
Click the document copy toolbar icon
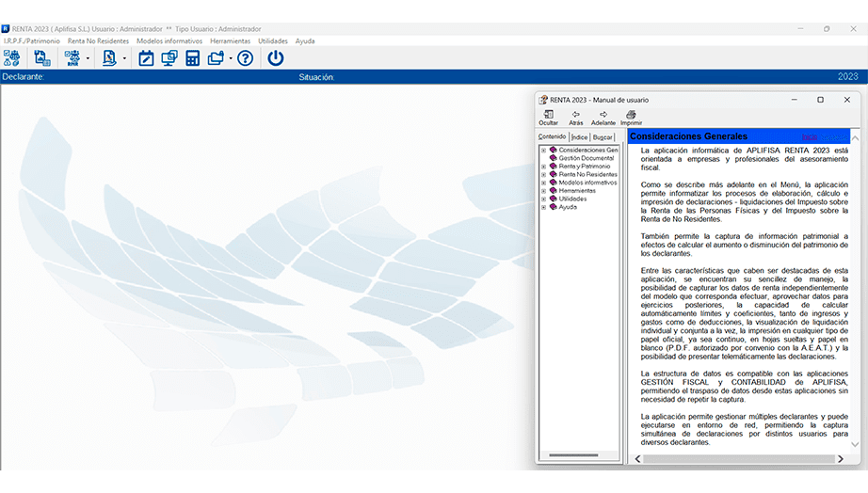(42, 58)
